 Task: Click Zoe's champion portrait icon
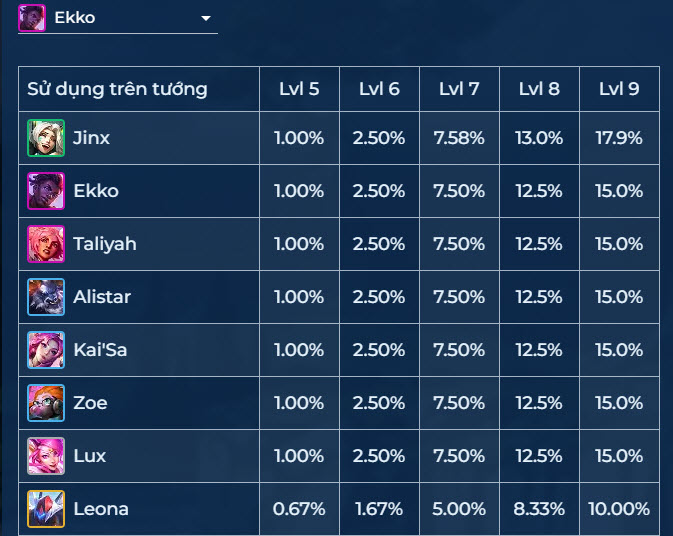pyautogui.click(x=46, y=403)
